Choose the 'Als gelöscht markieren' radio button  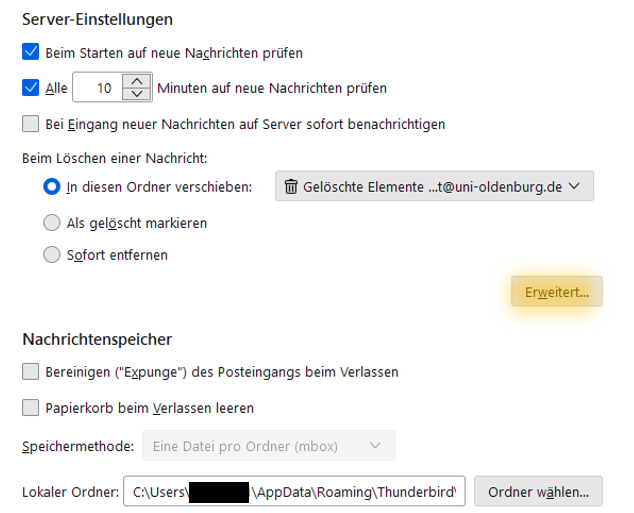(x=52, y=223)
